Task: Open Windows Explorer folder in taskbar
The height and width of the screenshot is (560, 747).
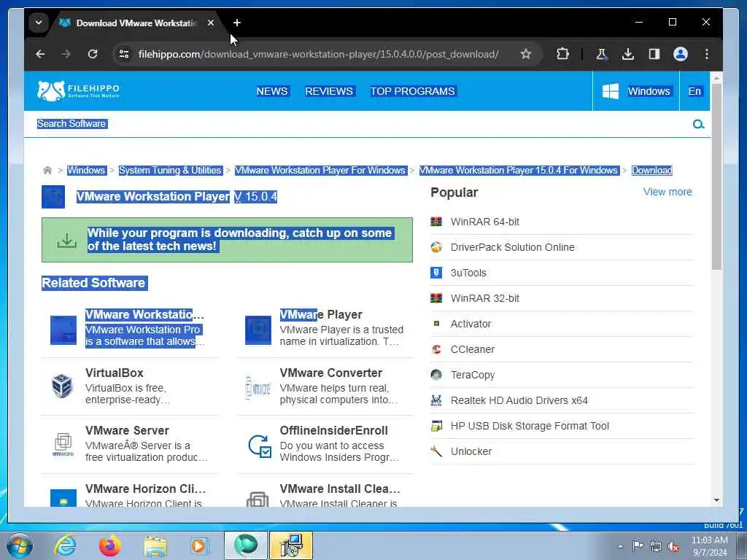Action: tap(155, 545)
